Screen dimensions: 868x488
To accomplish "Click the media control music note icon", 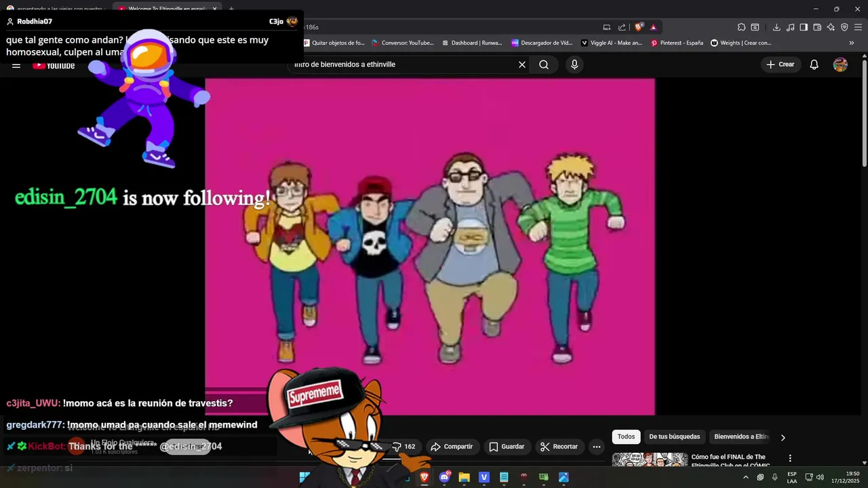I will (790, 27).
